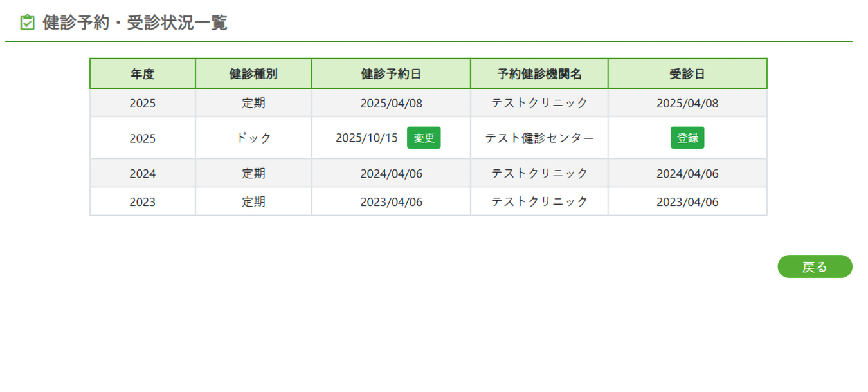The height and width of the screenshot is (392, 868).
Task: Select the 健診種別 column header
Action: pyautogui.click(x=253, y=74)
